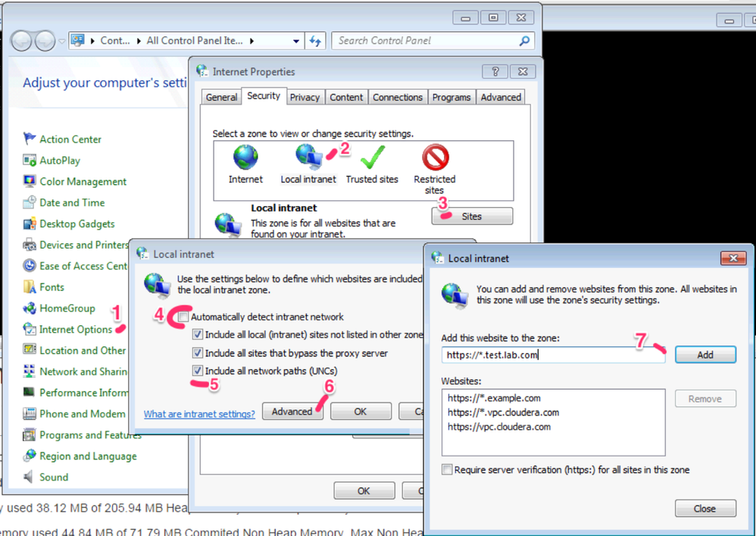Open recent pages dropdown next to forward arrow
The height and width of the screenshot is (536, 756).
click(61, 42)
